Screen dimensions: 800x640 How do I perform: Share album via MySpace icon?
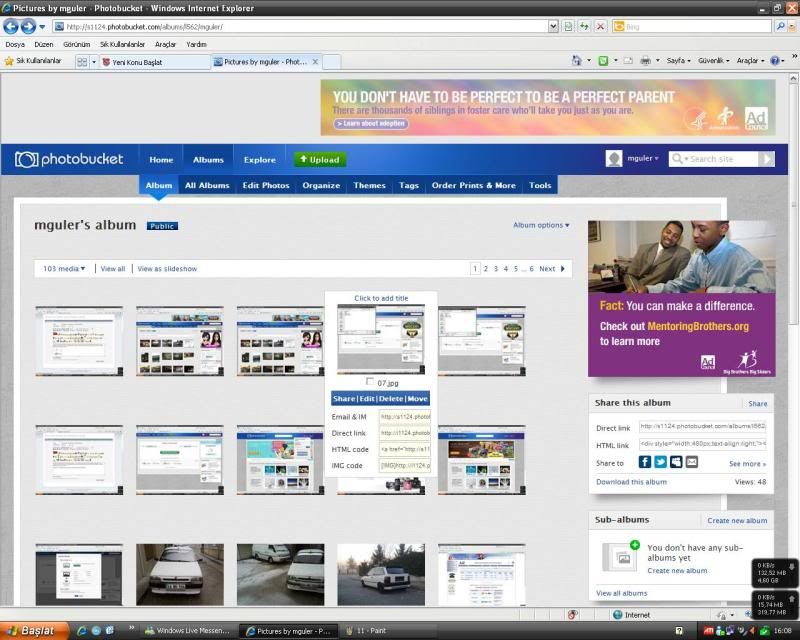(676, 462)
